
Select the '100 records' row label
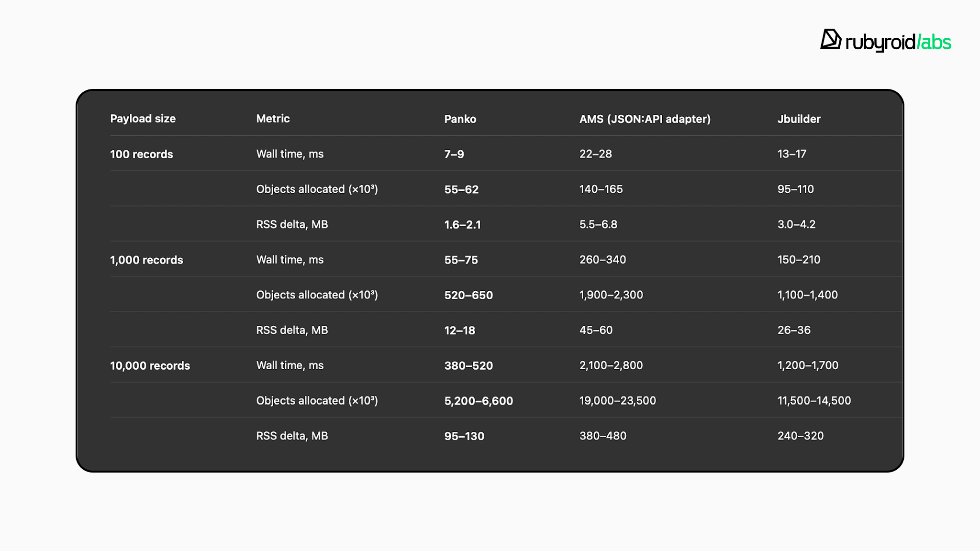tap(141, 154)
